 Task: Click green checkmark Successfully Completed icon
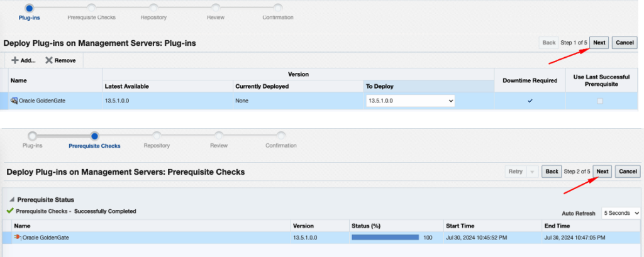[10, 211]
